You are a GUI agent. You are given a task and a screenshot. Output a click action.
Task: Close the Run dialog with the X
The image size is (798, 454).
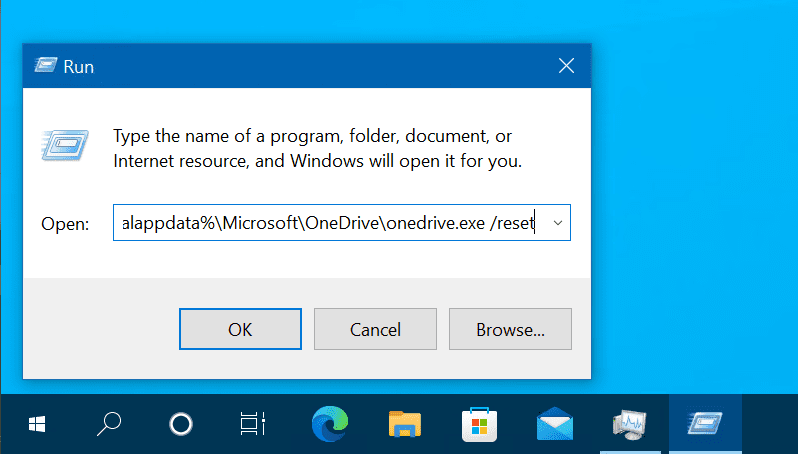pyautogui.click(x=566, y=66)
